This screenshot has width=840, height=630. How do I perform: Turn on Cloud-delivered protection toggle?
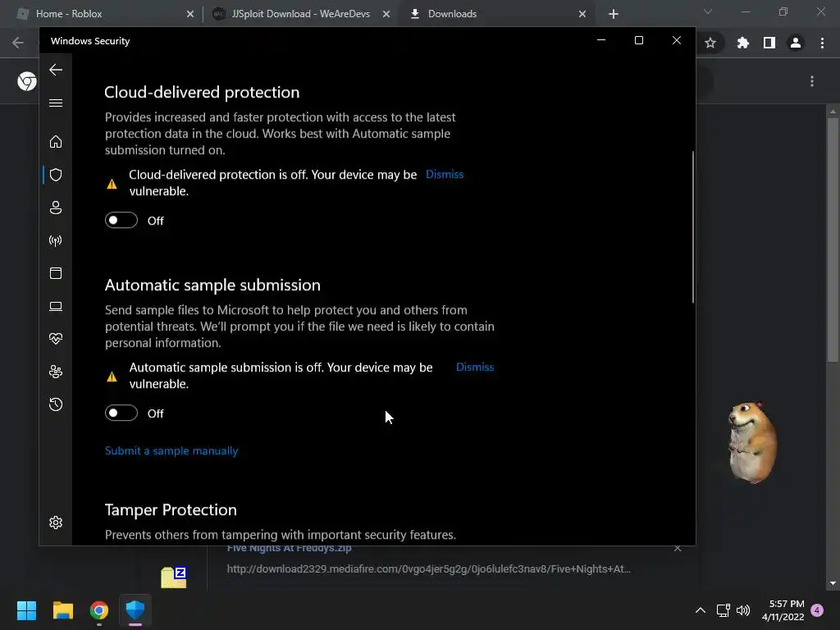point(121,220)
